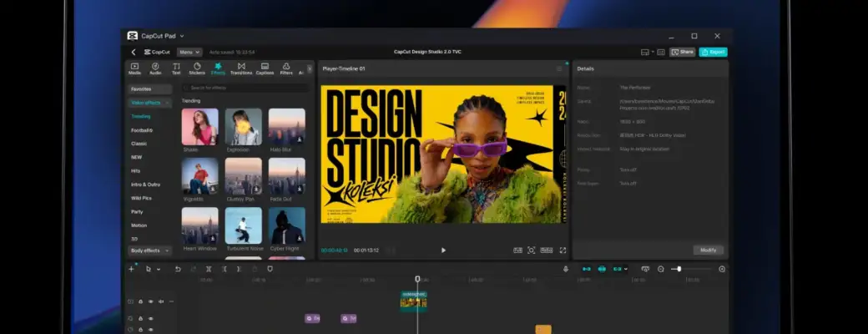
Task: Click the Search for effects field
Action: (245, 88)
